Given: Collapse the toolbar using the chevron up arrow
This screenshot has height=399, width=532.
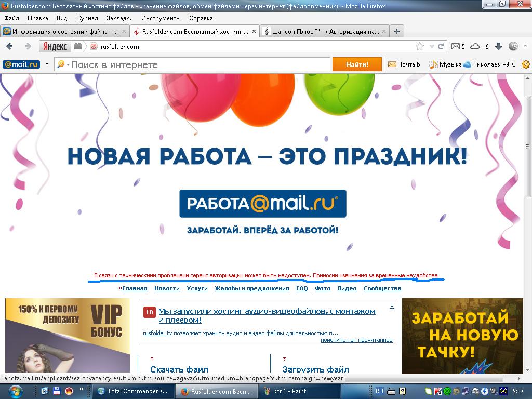Looking at the screenshot, I should [525, 46].
